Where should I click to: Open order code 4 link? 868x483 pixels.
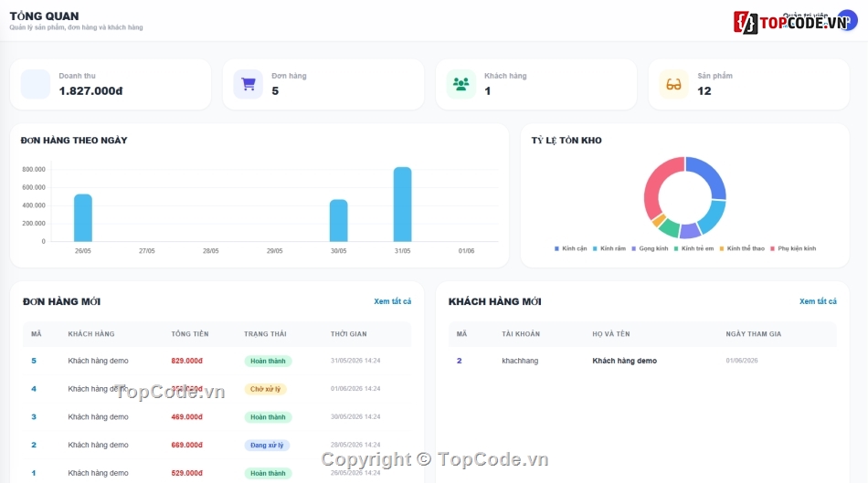pos(34,389)
